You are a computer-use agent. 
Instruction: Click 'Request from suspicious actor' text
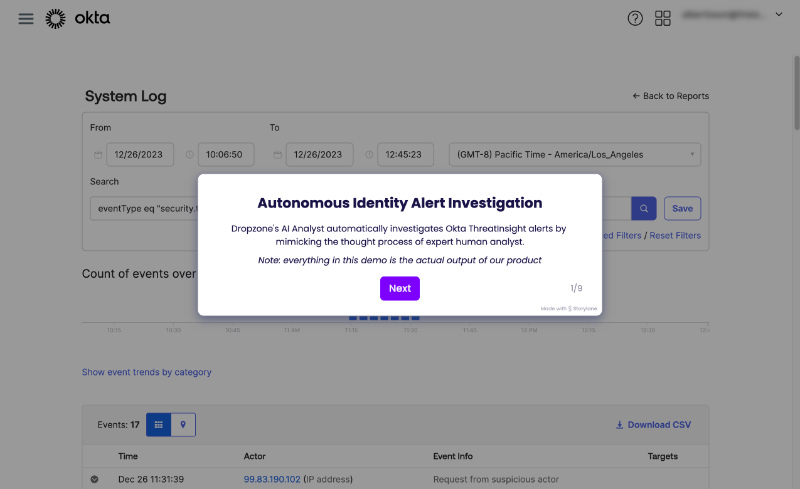[x=495, y=479]
